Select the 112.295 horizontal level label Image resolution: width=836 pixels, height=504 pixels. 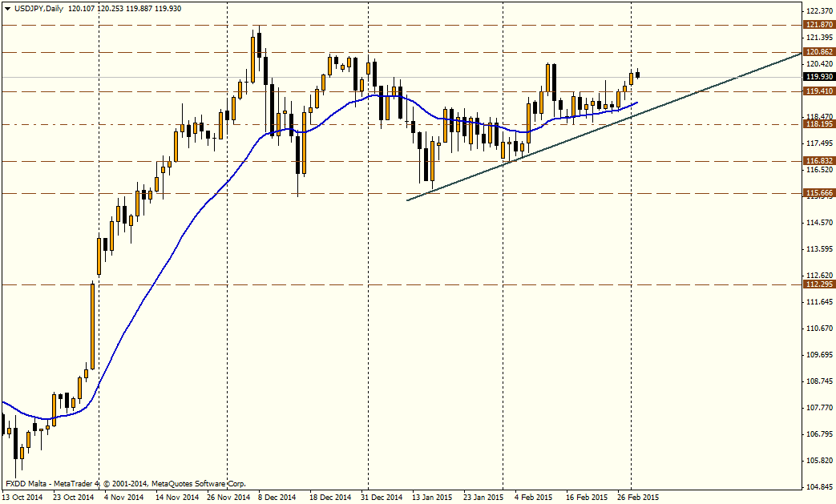pos(818,284)
